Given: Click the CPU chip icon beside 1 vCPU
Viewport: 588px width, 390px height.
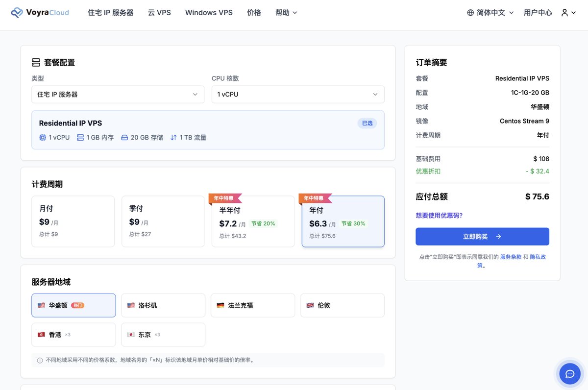Looking at the screenshot, I should click(x=42, y=138).
